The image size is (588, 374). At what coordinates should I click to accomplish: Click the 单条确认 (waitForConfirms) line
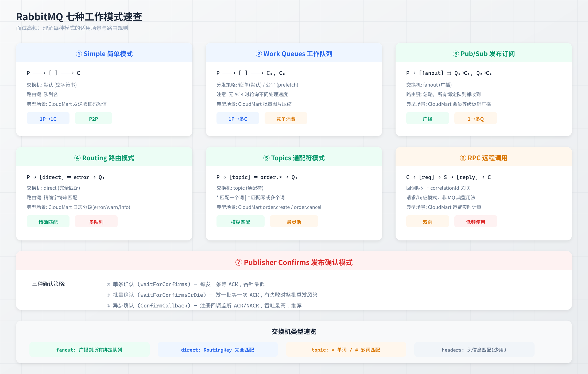point(185,284)
